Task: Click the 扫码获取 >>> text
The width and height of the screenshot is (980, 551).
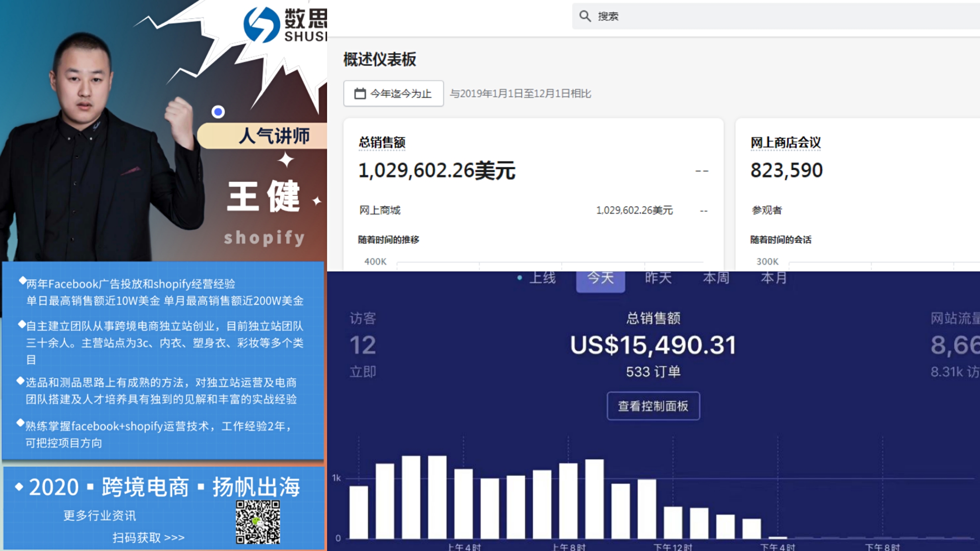Action: 149,538
